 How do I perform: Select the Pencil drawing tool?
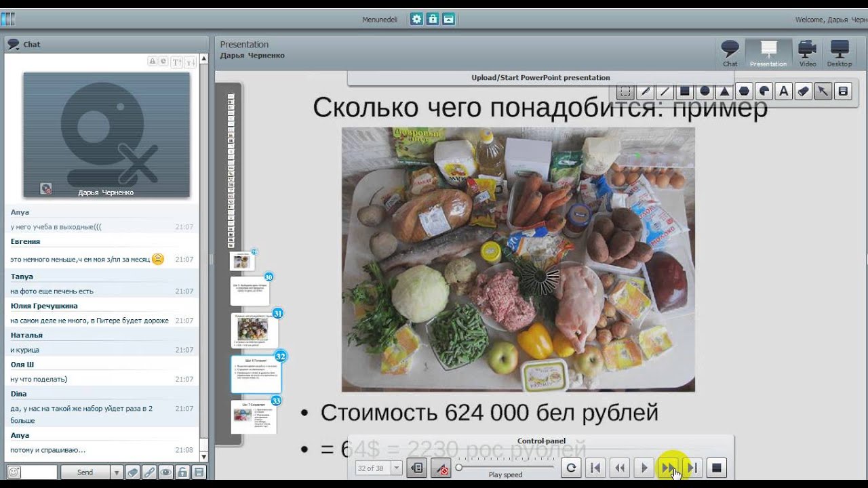pyautogui.click(x=646, y=91)
